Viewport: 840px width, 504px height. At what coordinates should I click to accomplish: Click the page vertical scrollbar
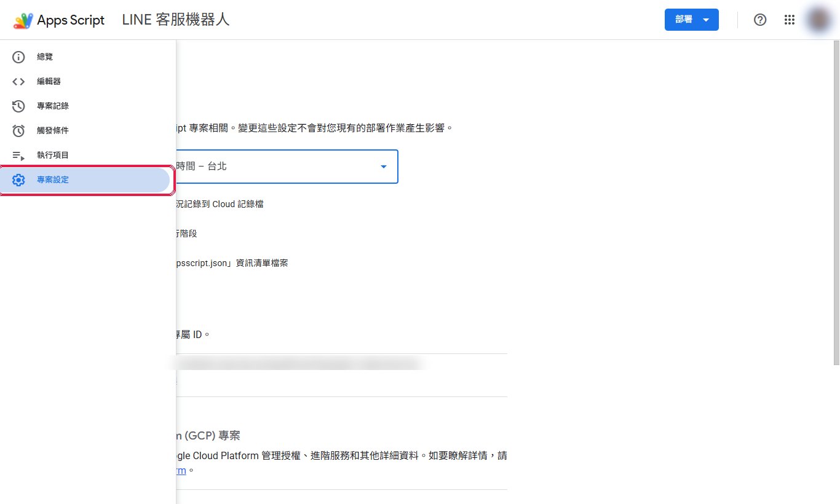click(836, 203)
